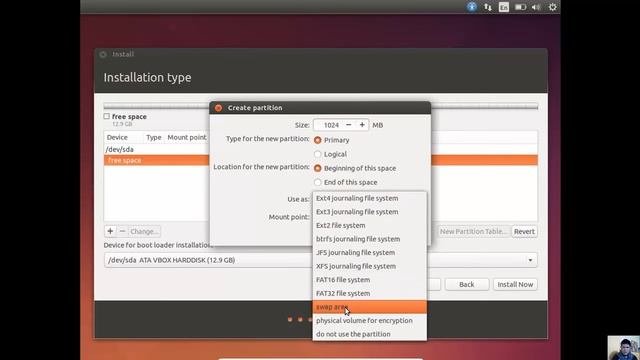The image size is (640, 360).
Task: Close the Create partition dialog
Action: click(x=218, y=108)
